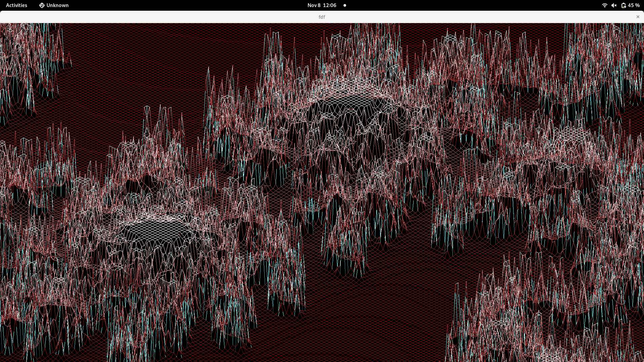Click the notification dot beside the clock
Screen dimensions: 644x362
pos(344,5)
